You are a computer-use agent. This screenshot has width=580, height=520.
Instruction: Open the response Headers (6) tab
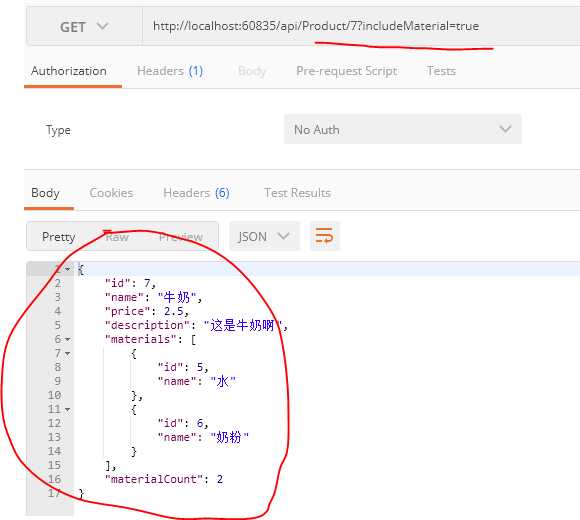point(196,193)
